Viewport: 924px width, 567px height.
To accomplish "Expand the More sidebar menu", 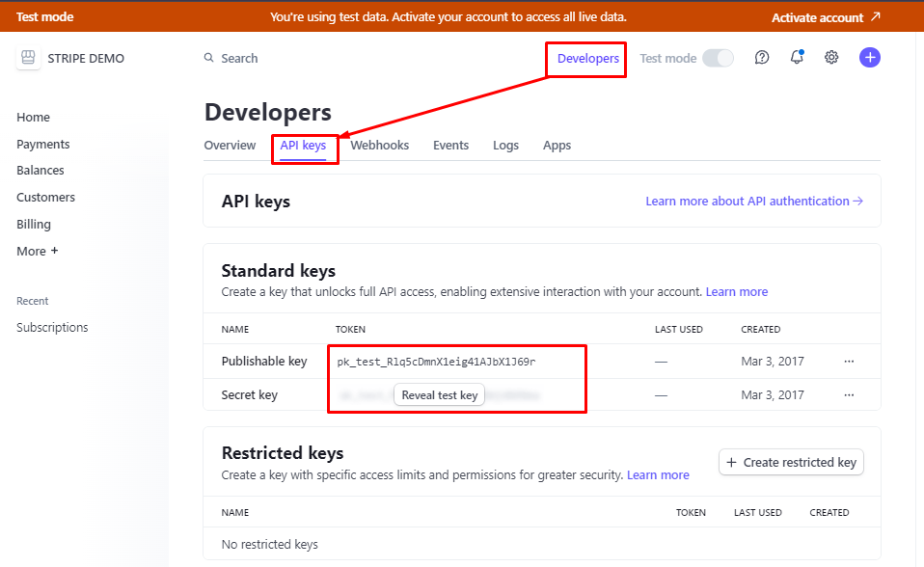I will (38, 251).
